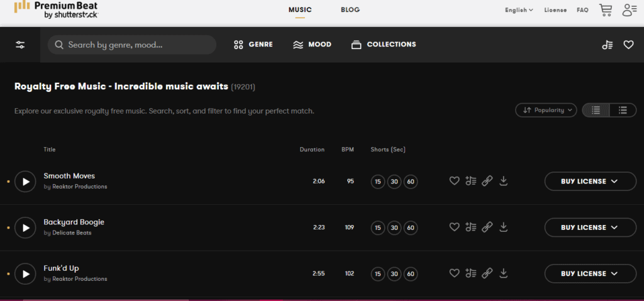Copy link for Funk'd Up
Viewport: 644px width, 301px height.
[x=487, y=273]
